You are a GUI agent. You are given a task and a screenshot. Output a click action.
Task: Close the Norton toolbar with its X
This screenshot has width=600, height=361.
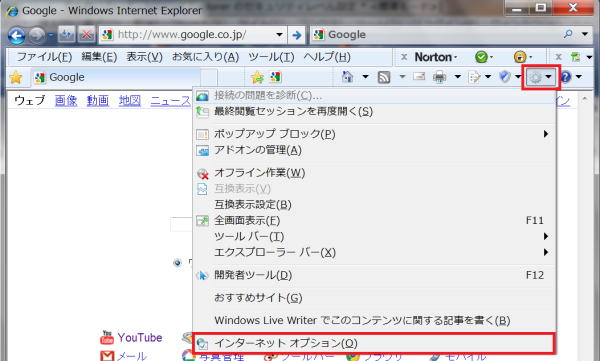pyautogui.click(x=404, y=57)
